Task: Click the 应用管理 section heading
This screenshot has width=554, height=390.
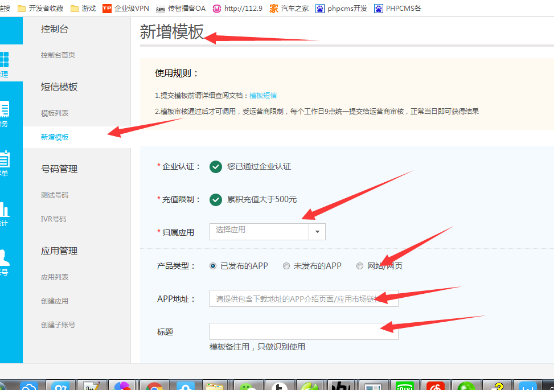Action: [59, 251]
